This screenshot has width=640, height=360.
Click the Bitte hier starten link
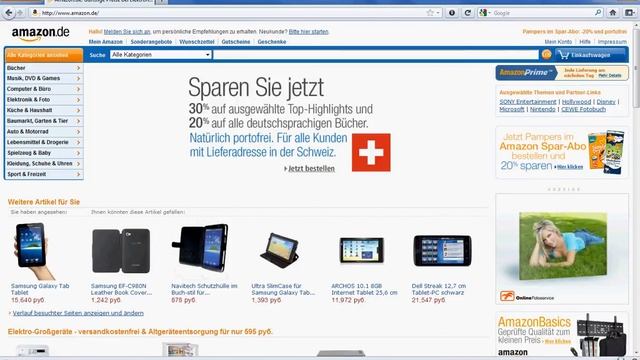point(309,31)
